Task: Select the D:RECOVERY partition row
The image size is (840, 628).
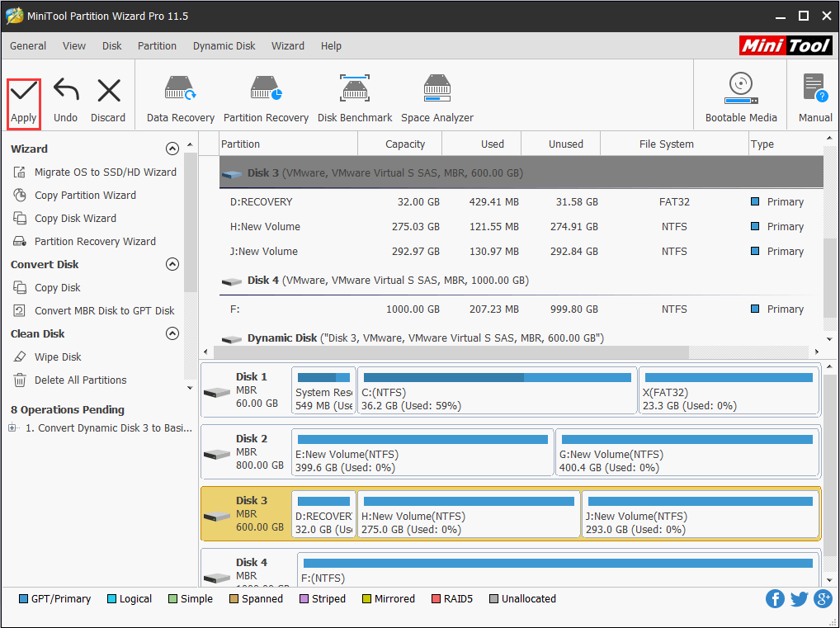Action: click(x=521, y=202)
